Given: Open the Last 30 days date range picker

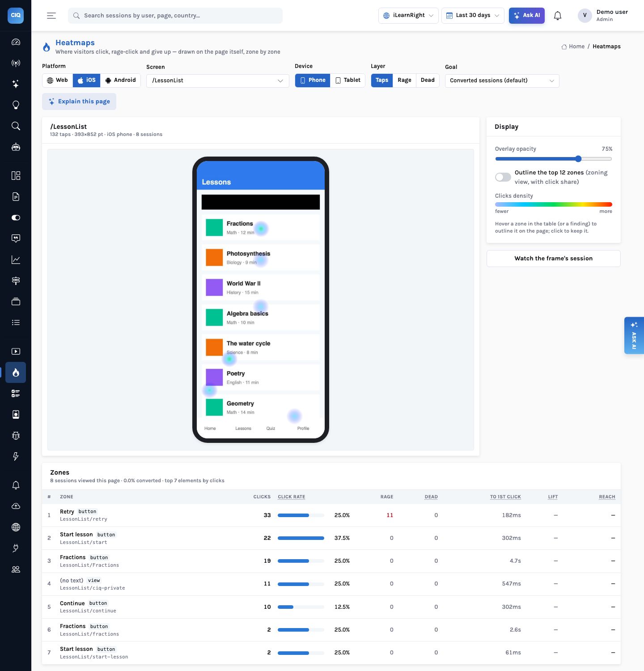Looking at the screenshot, I should coord(473,16).
